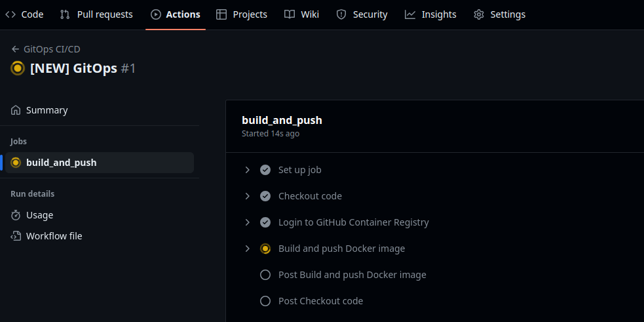Click the in-progress icon of Build and push step
The height and width of the screenshot is (322, 644).
(x=265, y=249)
